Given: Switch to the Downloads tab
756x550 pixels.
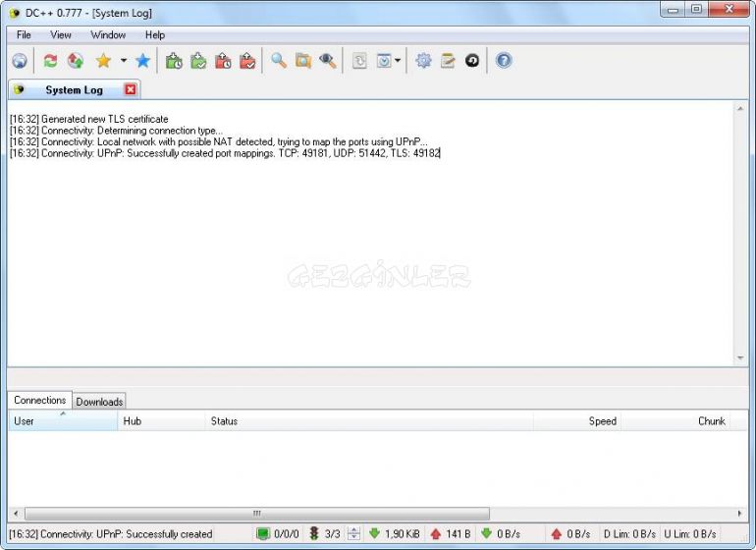Looking at the screenshot, I should pos(99,402).
